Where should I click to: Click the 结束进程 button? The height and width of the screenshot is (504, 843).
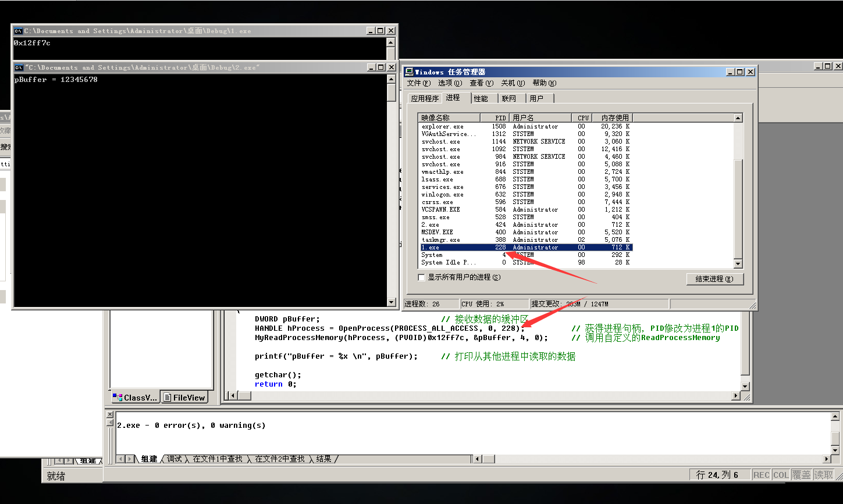click(x=714, y=279)
